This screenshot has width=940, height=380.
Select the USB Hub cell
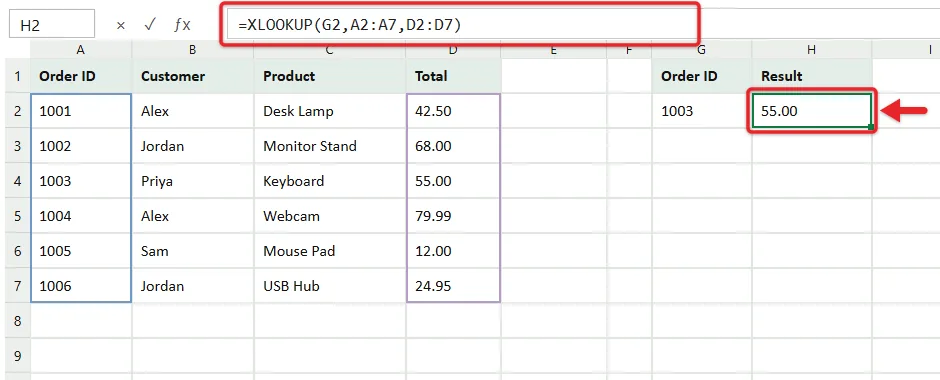pos(330,286)
